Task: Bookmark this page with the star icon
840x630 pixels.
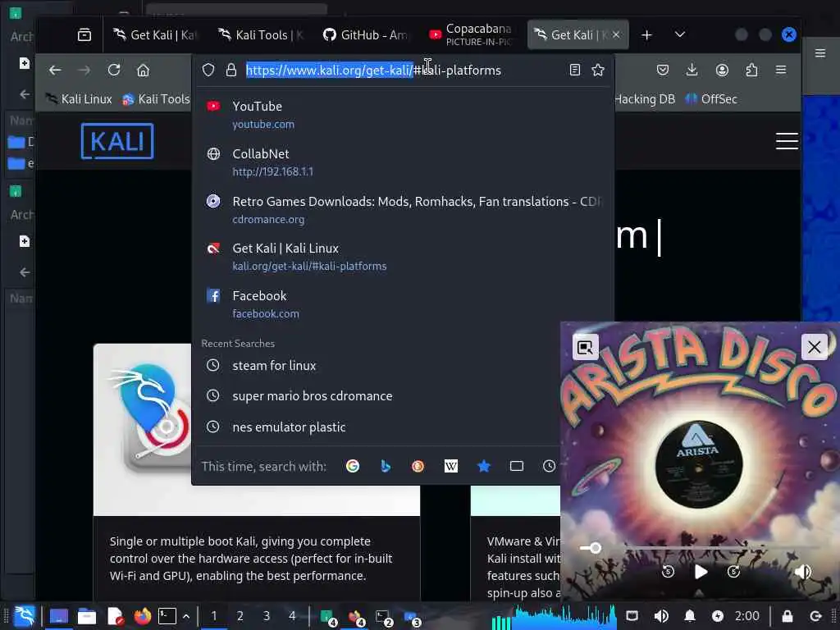Action: point(598,71)
